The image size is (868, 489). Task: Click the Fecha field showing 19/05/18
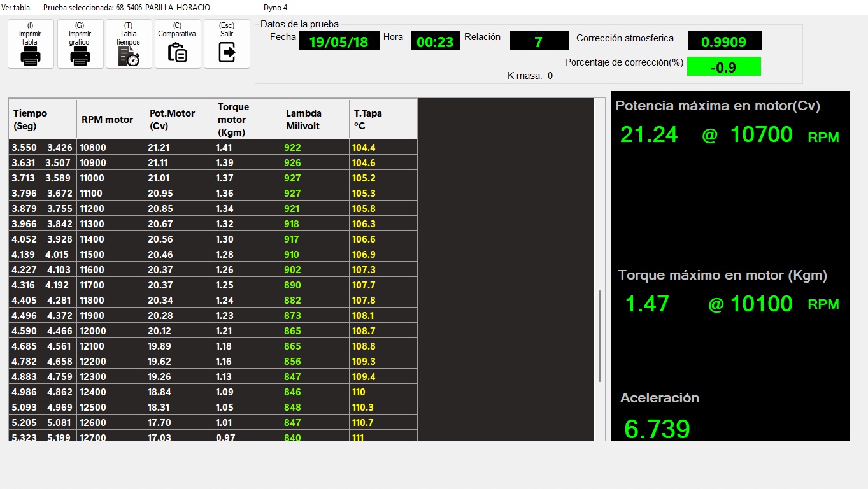pyautogui.click(x=339, y=41)
